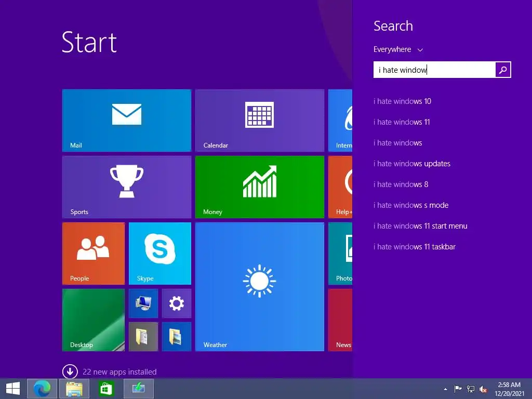Open the Photos tile

(x=340, y=254)
